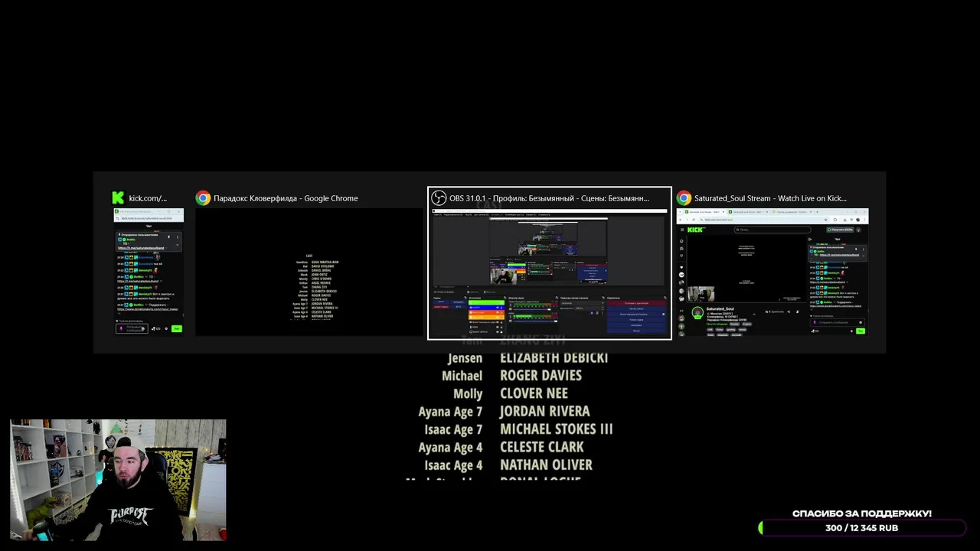The width and height of the screenshot is (980, 551).
Task: Click the credit name 'CELESTE CLARK'
Action: pyautogui.click(x=542, y=447)
